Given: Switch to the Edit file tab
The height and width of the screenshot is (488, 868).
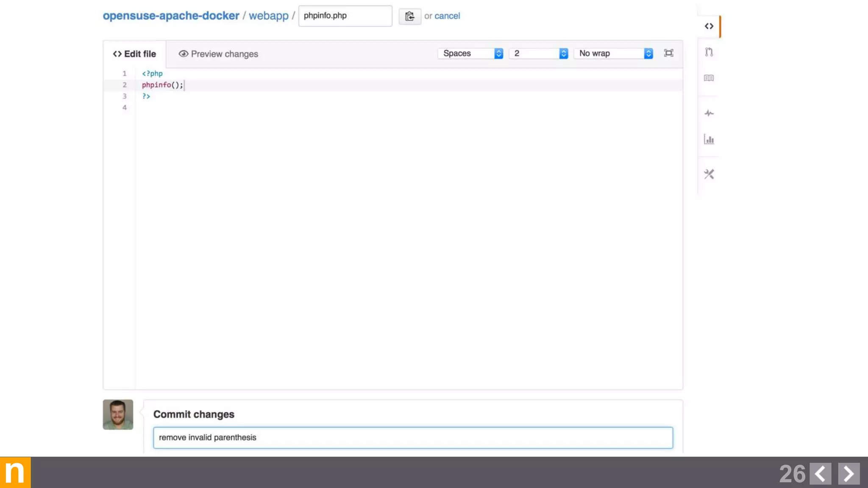Looking at the screenshot, I should point(135,54).
